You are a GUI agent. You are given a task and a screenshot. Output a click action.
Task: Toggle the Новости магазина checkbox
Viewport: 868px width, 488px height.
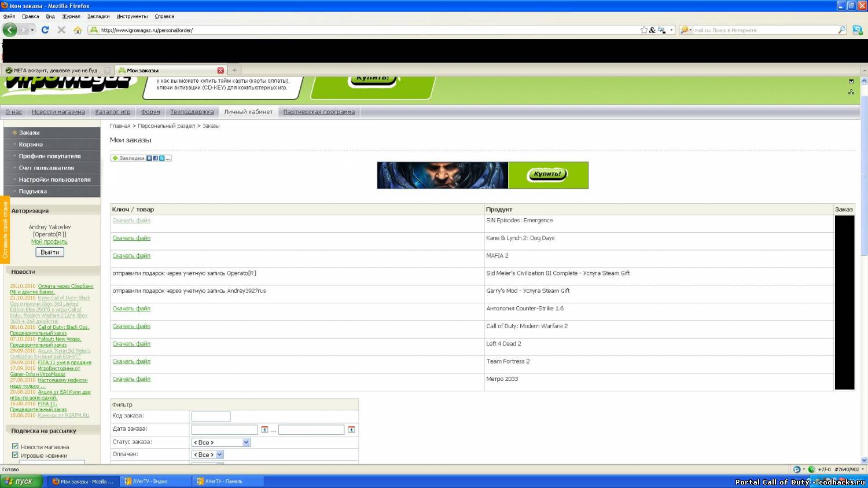(15, 446)
